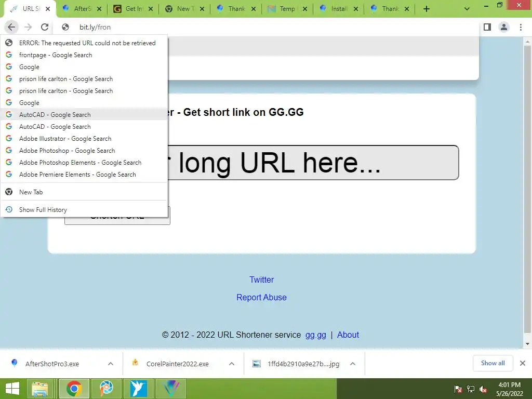This screenshot has width=532, height=399.
Task: Choose Show Full History
Action: (x=84, y=210)
